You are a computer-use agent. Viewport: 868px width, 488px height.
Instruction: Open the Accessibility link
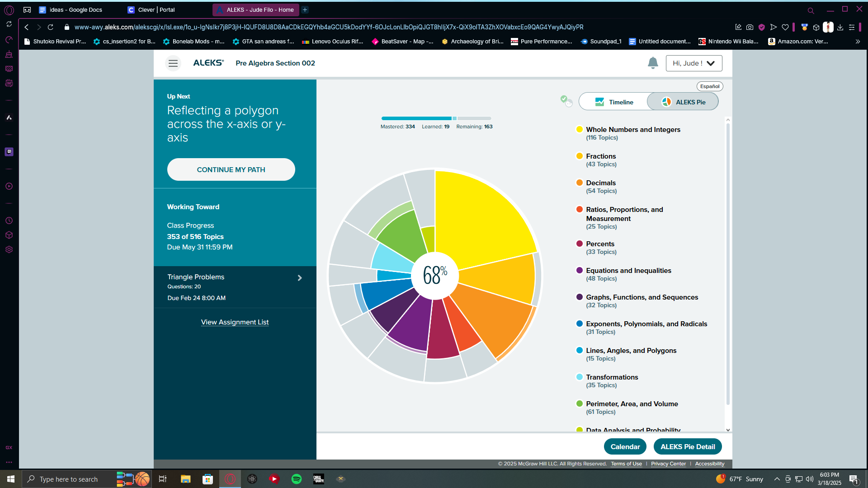(709, 464)
